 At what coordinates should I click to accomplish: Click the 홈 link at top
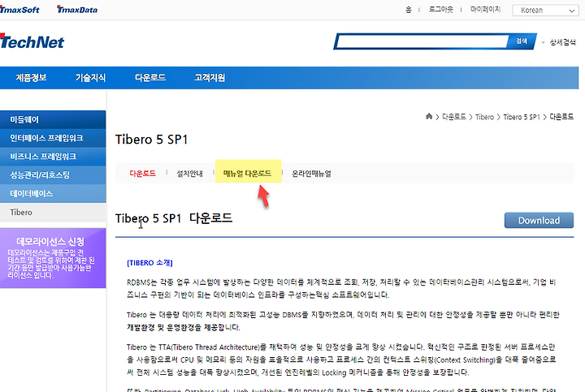point(409,10)
